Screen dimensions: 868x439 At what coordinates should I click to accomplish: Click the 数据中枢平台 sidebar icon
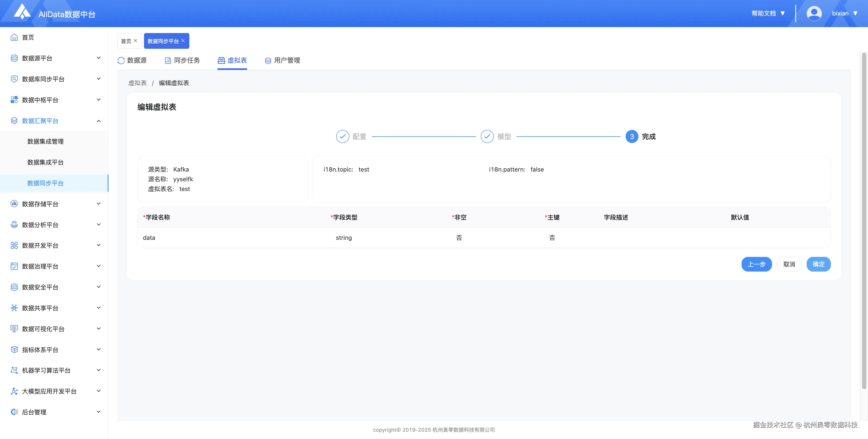(14, 100)
